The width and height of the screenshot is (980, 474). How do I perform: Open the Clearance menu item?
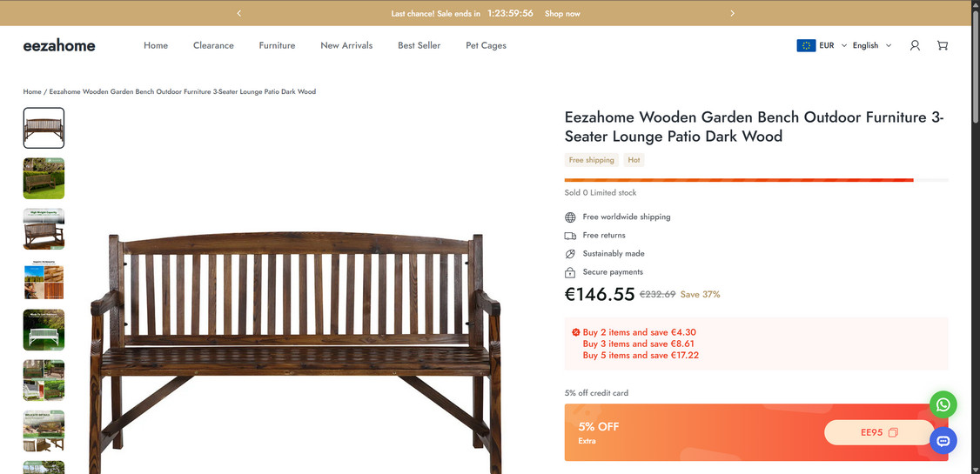pos(213,45)
